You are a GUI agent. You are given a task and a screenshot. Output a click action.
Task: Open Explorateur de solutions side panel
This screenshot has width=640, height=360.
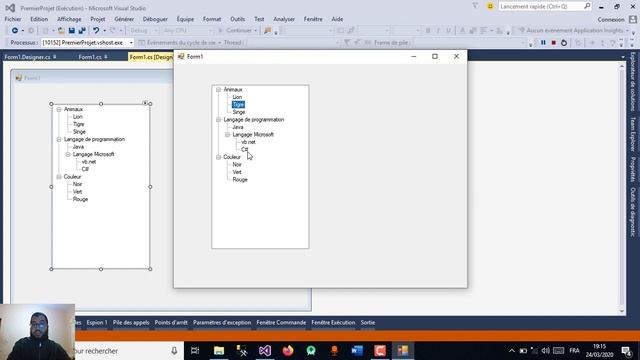[633, 82]
